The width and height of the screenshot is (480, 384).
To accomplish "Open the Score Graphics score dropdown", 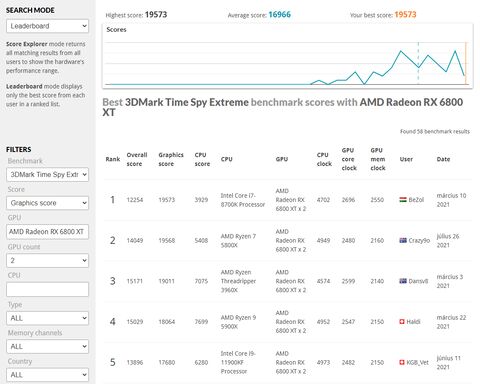I will point(47,203).
